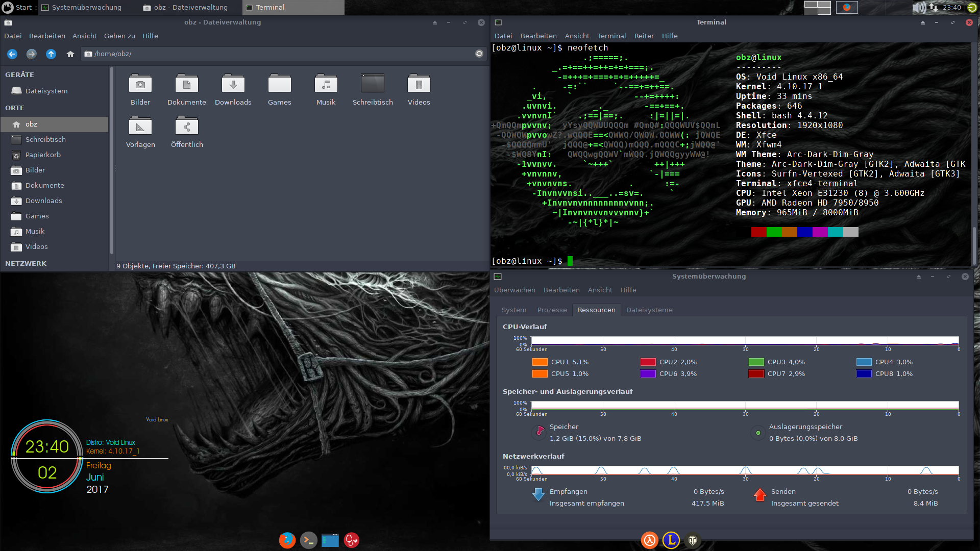The width and height of the screenshot is (980, 551).
Task: Select Dateisystem under Geräte
Action: coord(46,91)
